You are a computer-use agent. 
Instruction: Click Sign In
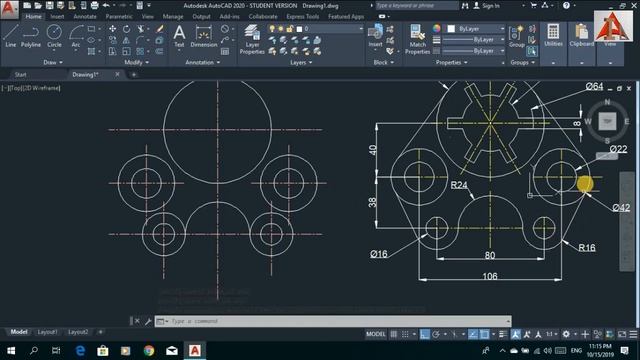[x=487, y=6]
